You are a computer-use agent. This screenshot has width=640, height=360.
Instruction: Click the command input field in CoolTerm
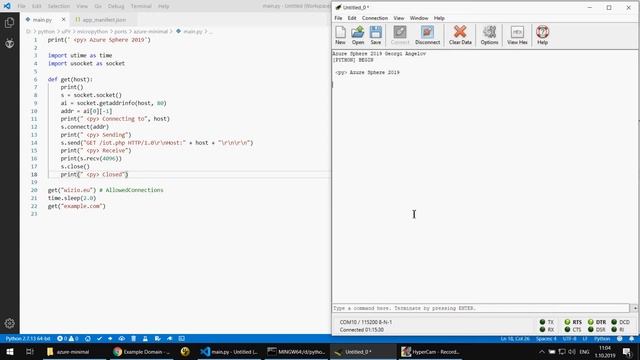(481, 308)
